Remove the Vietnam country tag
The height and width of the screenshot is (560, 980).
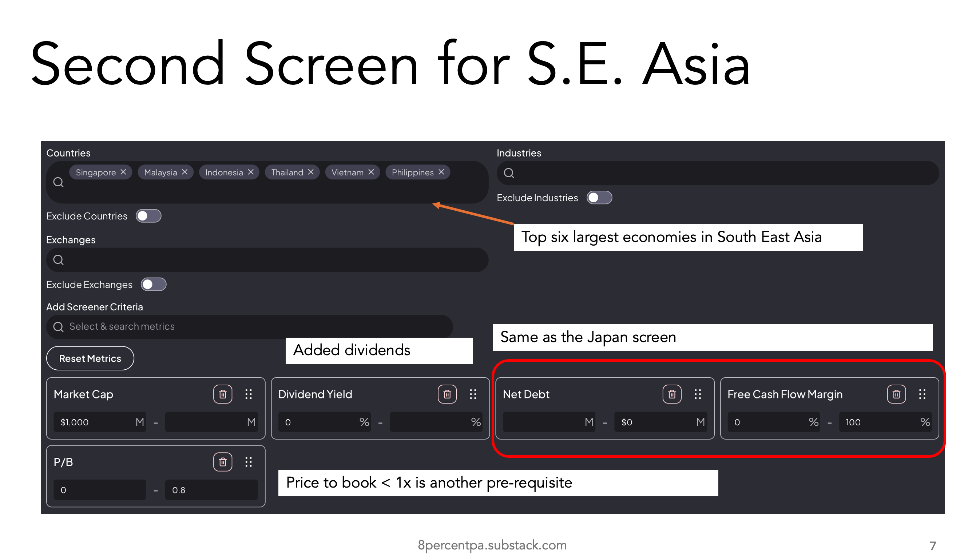[x=371, y=172]
